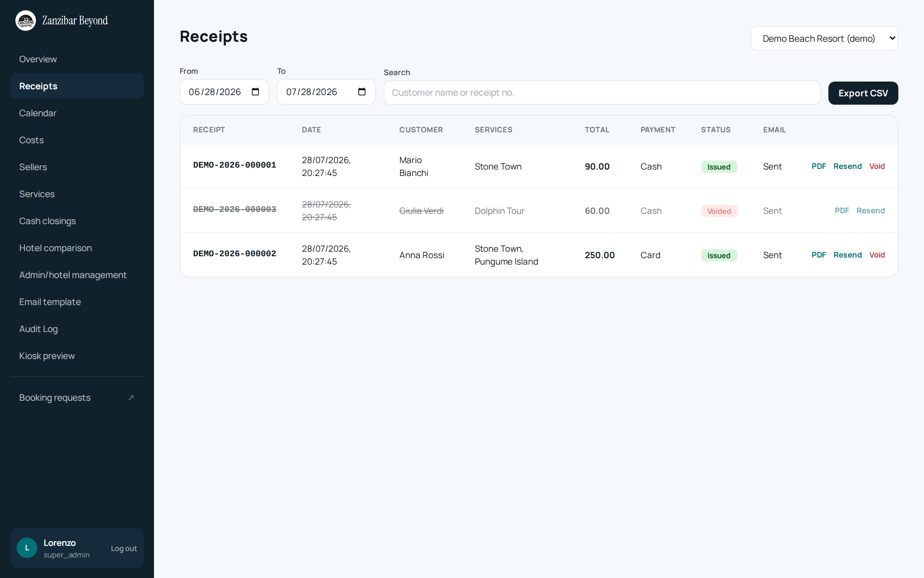
Task: Click the Booking requests external arrow icon
Action: pyautogui.click(x=131, y=398)
